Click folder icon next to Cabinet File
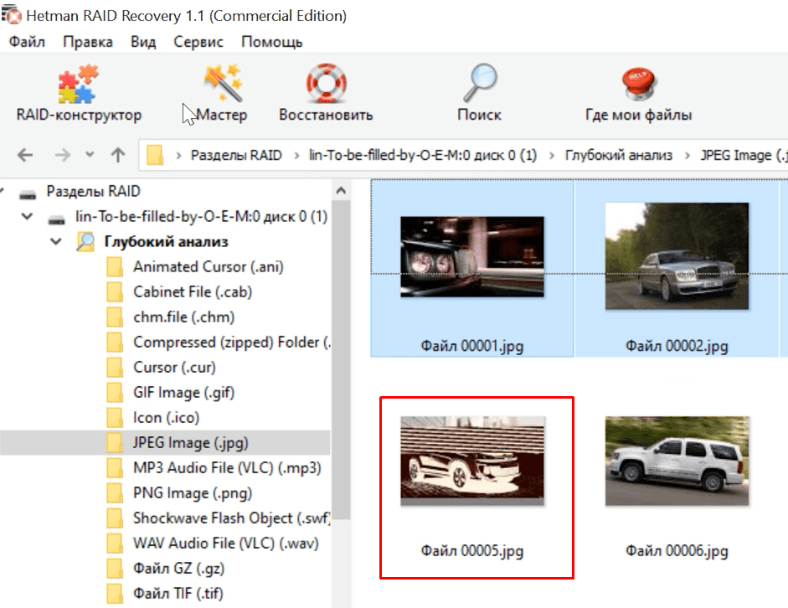Image resolution: width=788 pixels, height=608 pixels. tap(115, 292)
